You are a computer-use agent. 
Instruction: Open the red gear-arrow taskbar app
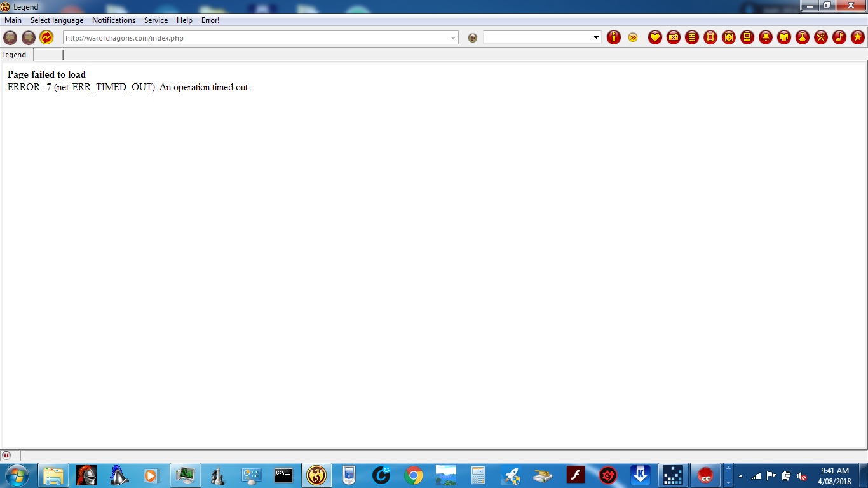point(608,475)
